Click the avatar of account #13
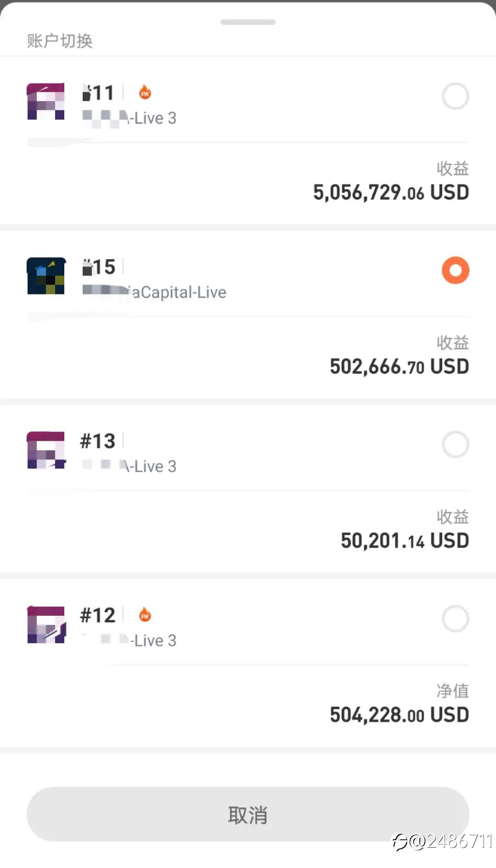 (x=46, y=450)
